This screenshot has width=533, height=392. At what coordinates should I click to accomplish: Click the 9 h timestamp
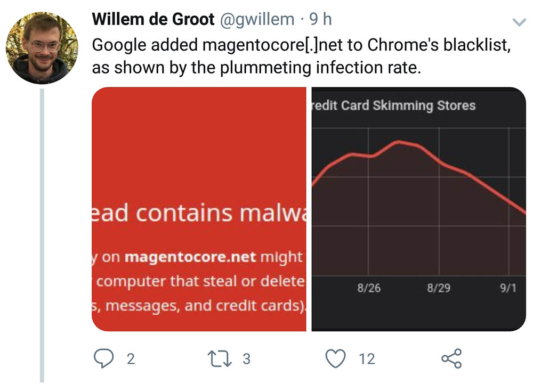[320, 19]
